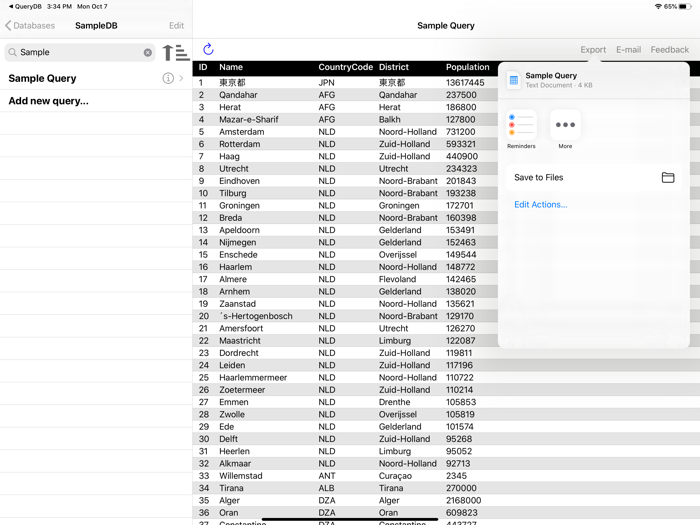
Task: Select the ´s-Hertogenbosch name cell
Action: 256,316
